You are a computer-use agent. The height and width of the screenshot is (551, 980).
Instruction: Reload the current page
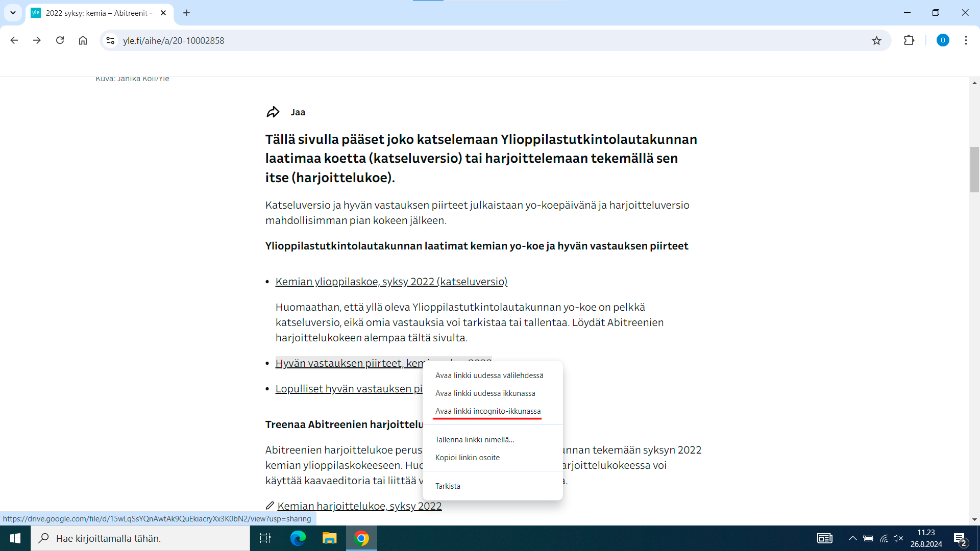(x=60, y=40)
